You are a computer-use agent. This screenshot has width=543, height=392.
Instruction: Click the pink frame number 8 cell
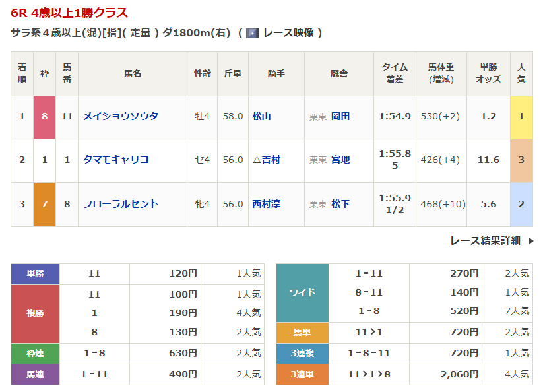pos(45,116)
